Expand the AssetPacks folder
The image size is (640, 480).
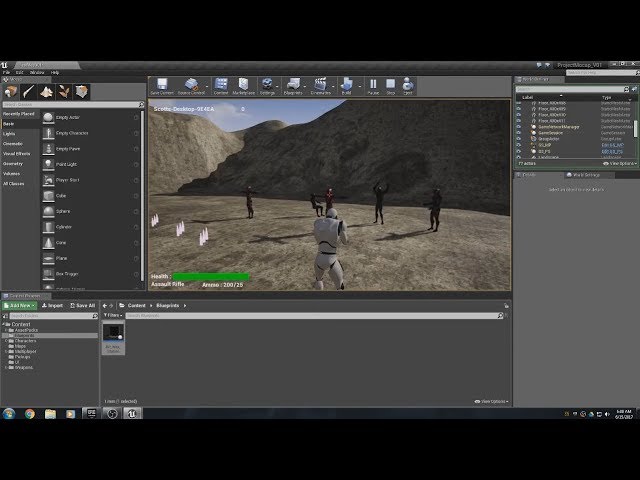pyautogui.click(x=6, y=330)
